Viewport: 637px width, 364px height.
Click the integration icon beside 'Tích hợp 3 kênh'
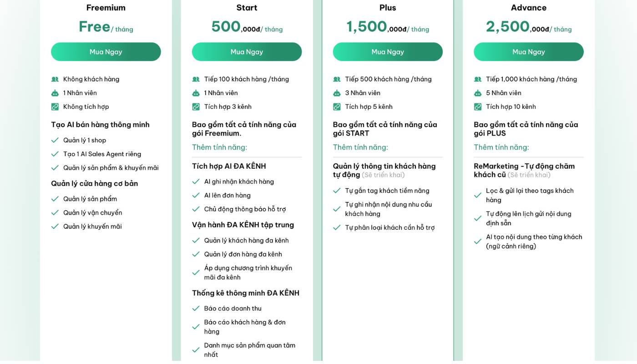point(196,106)
